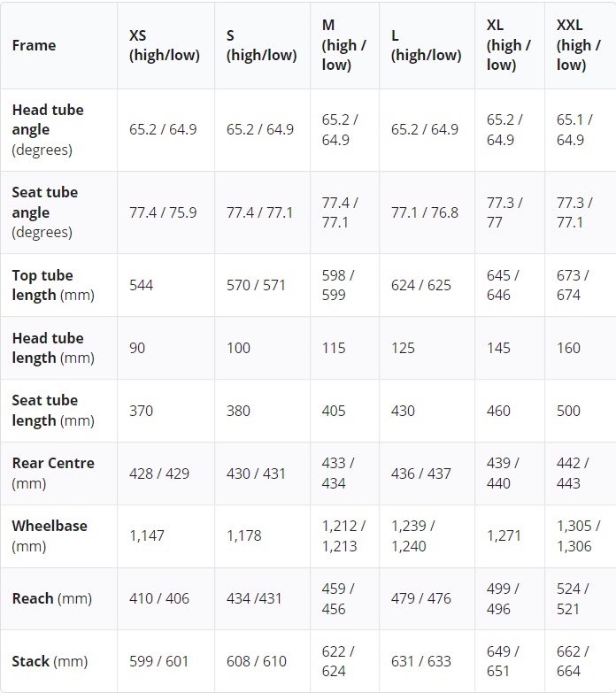The width and height of the screenshot is (616, 693).
Task: Select the L head tube length value 125
Action: coord(403,348)
